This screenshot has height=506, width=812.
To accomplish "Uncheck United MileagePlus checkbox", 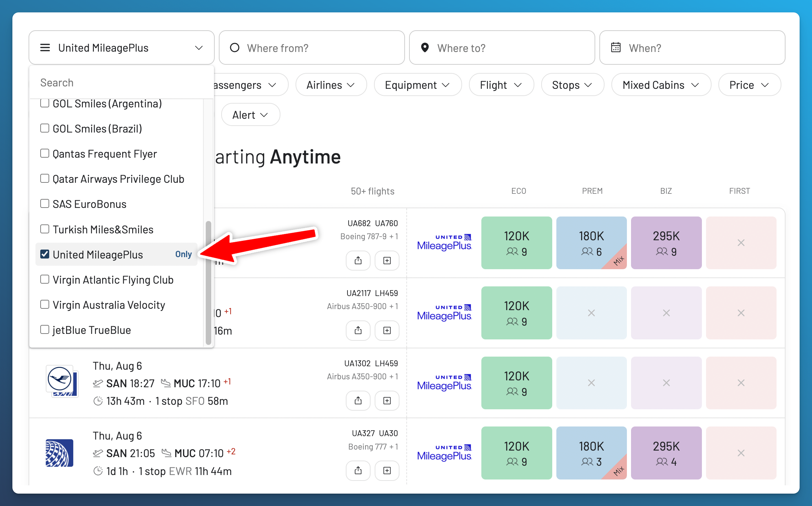I will [x=45, y=254].
